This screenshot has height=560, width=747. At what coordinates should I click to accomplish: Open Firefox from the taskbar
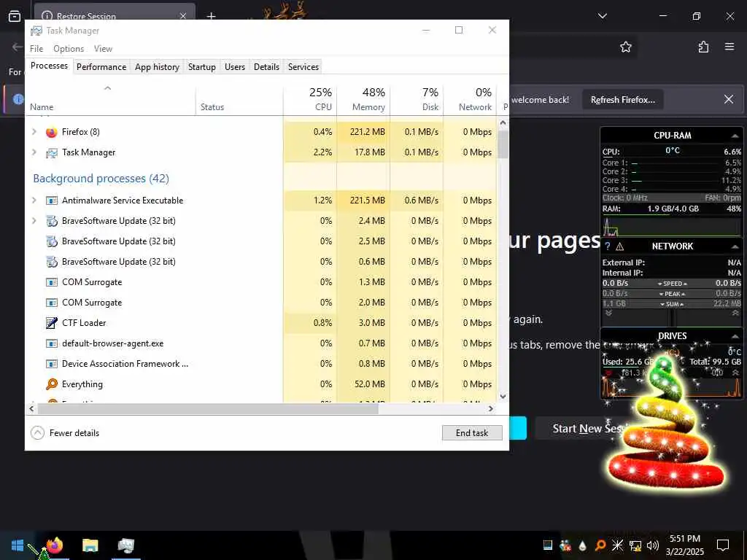point(55,545)
